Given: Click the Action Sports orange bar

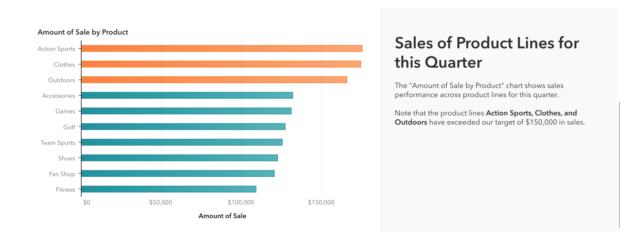Looking at the screenshot, I should point(222,49).
